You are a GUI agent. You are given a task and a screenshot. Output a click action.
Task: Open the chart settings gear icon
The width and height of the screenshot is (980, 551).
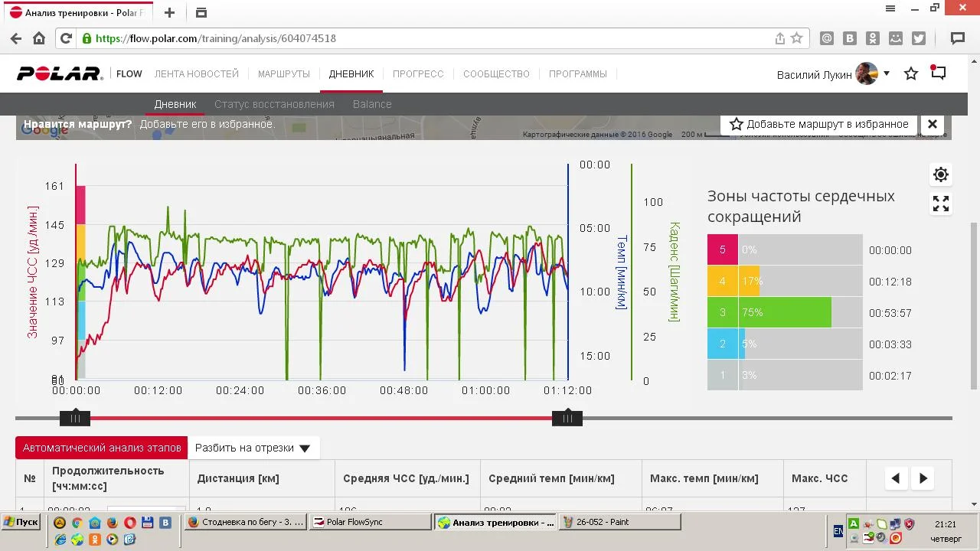click(940, 174)
